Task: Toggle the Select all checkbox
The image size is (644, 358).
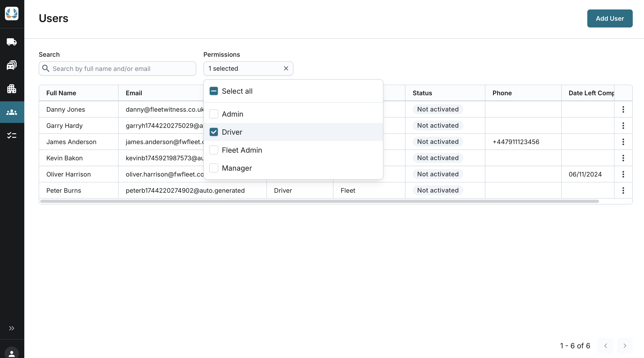Action: [x=214, y=91]
